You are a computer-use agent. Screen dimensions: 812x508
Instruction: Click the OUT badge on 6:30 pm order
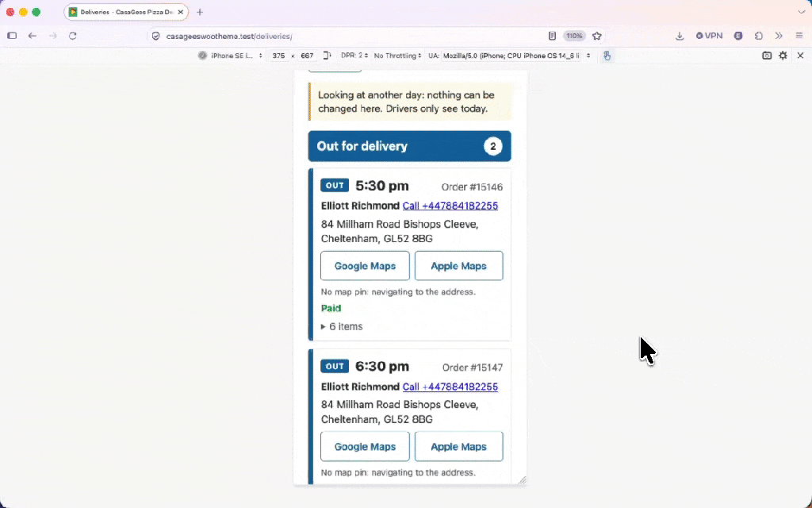335,366
